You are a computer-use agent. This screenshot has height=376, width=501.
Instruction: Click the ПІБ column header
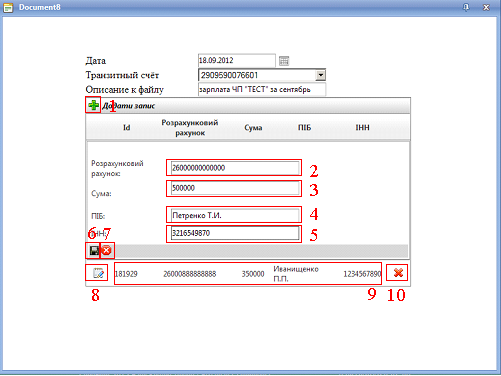304,127
